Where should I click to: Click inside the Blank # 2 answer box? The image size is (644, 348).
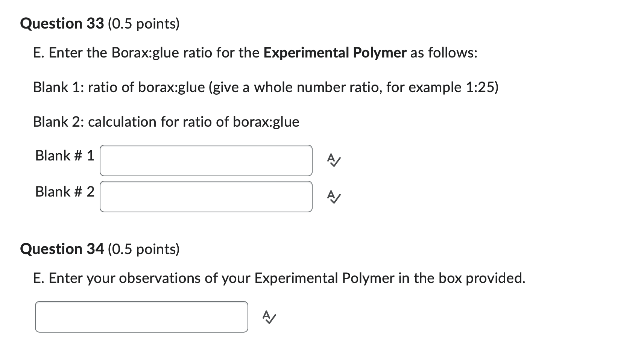click(x=206, y=197)
